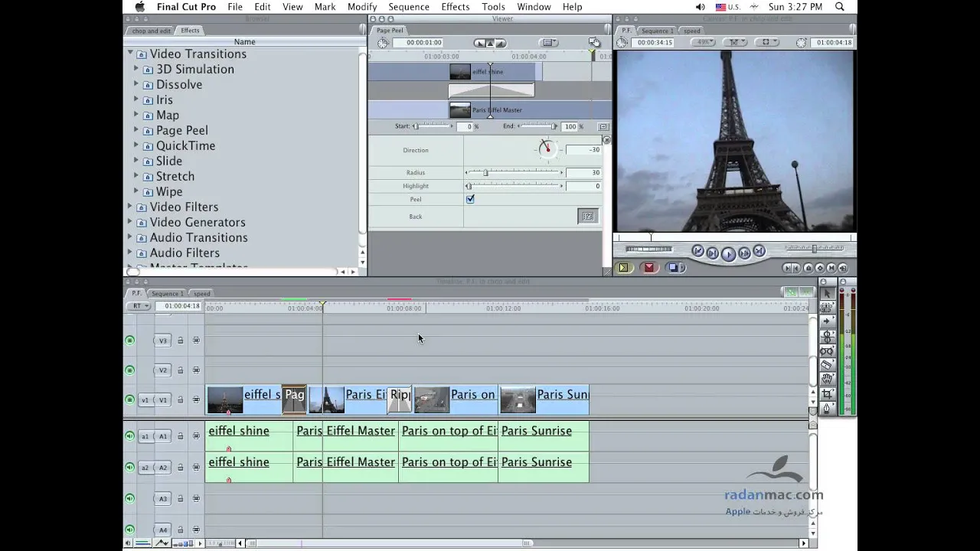Select the Edit Selection tool
The image size is (980, 551).
pos(827,307)
